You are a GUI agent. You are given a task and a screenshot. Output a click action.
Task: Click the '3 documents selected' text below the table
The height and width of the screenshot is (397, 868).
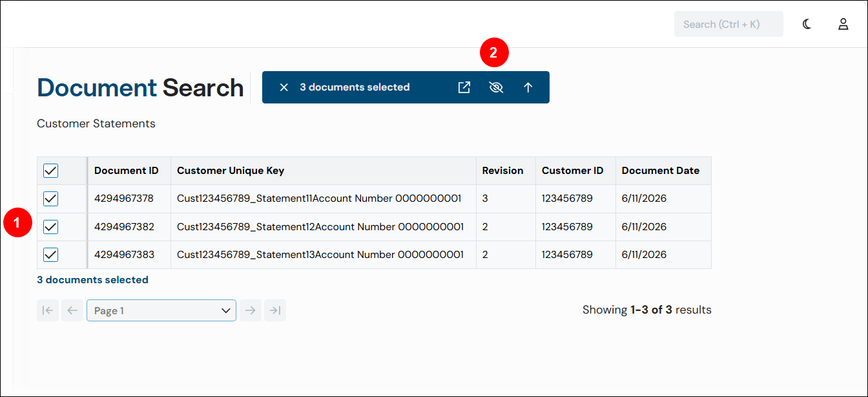point(92,280)
